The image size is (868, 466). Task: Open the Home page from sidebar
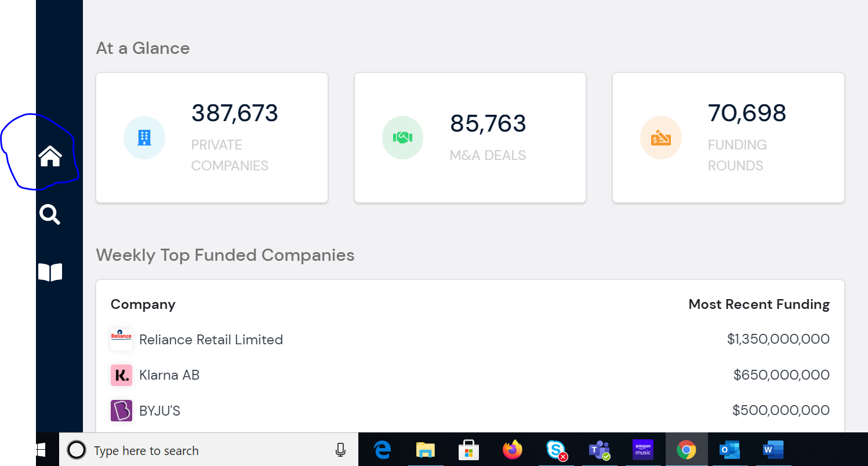50,156
